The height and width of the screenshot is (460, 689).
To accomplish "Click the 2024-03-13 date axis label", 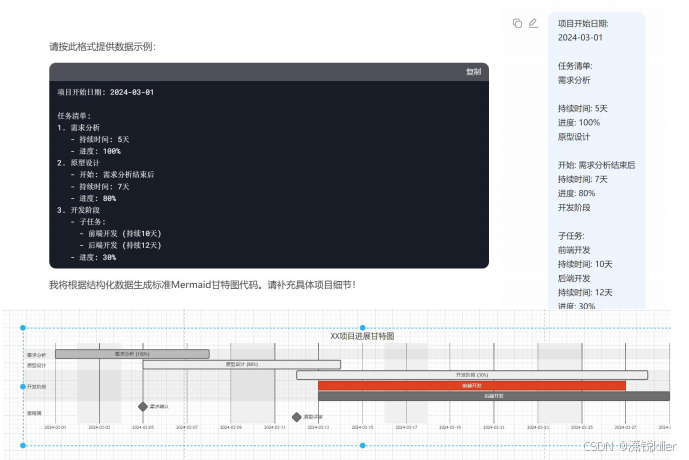I will click(318, 427).
